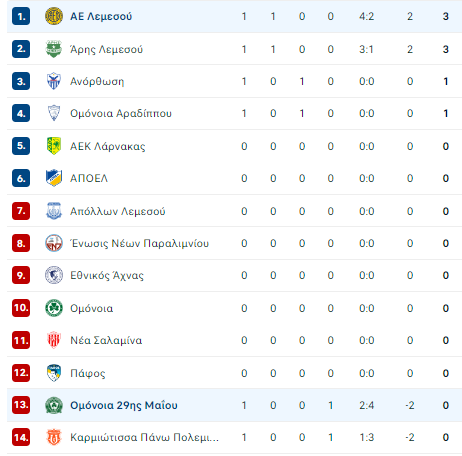
Task: Click the Πάφος club crest
Action: (x=54, y=373)
